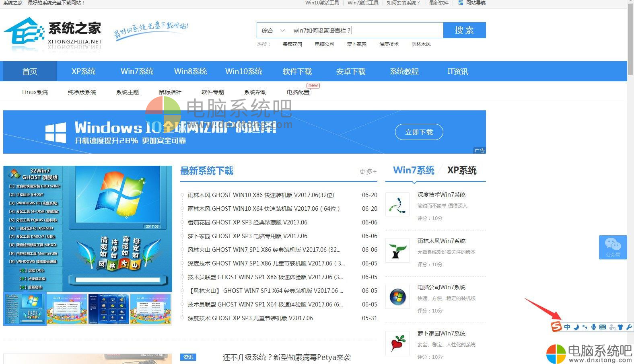Open the wrench toolbox icon in IME bar
The height and width of the screenshot is (364, 634).
(x=629, y=327)
